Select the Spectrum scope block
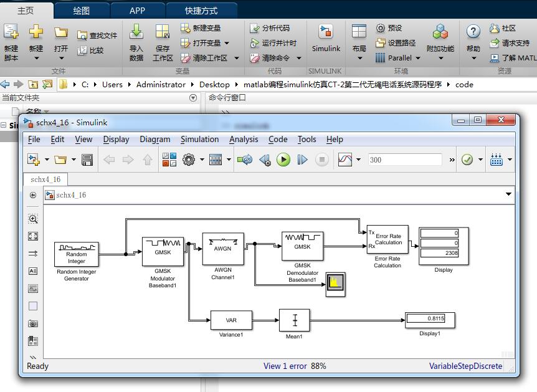This screenshot has height=392, width=537. 335,284
